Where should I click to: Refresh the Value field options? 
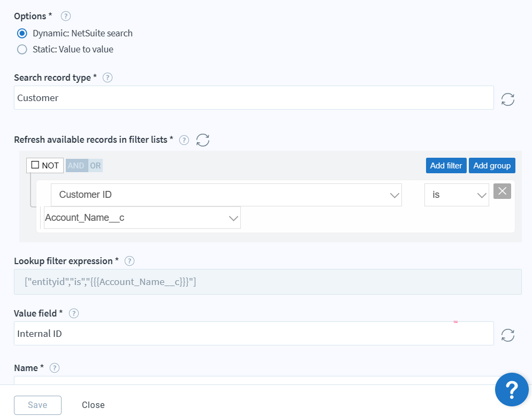tap(507, 335)
